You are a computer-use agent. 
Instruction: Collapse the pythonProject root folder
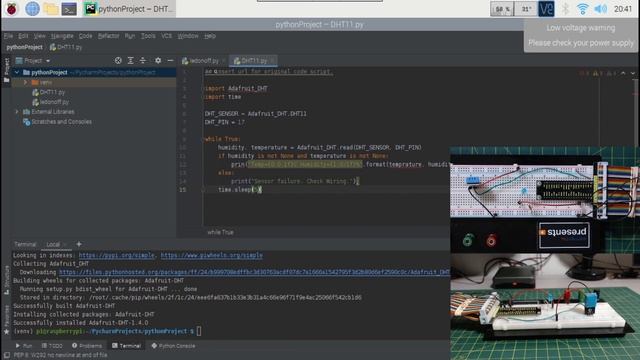(x=17, y=73)
